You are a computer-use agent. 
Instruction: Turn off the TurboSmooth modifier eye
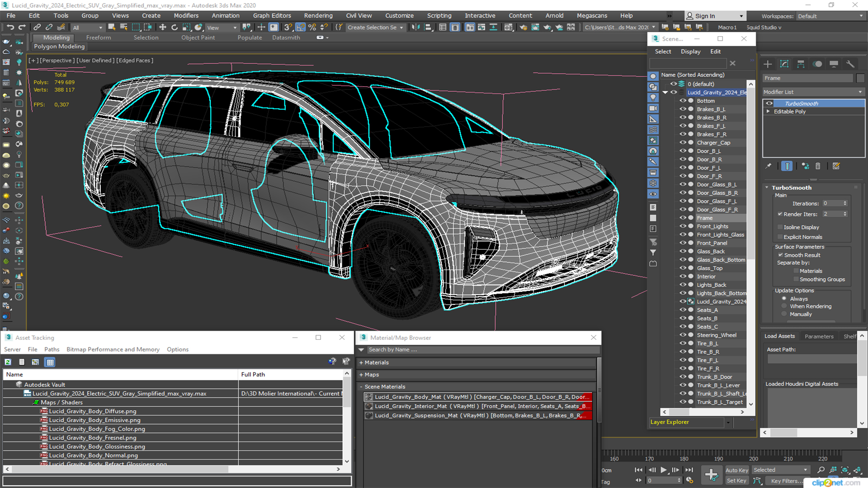coord(769,103)
